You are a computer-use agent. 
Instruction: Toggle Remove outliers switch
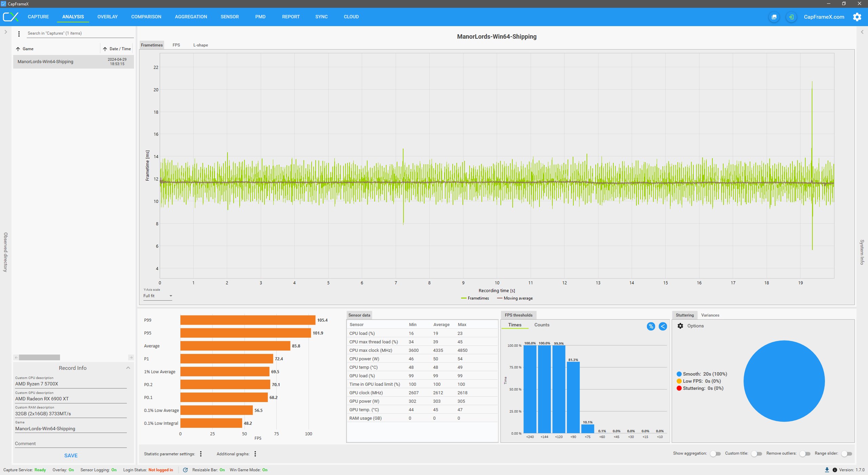click(805, 454)
